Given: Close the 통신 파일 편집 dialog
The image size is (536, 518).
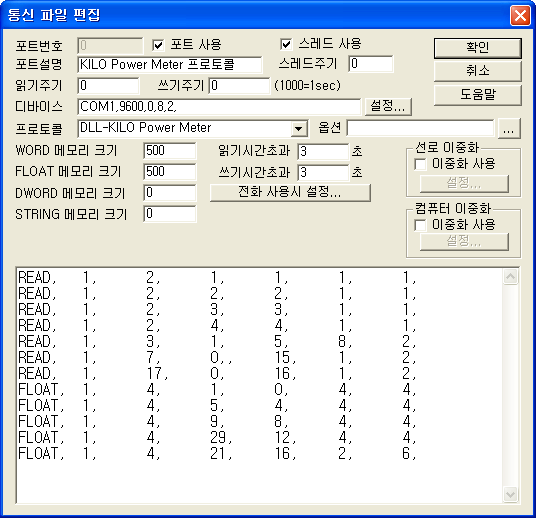Looking at the screenshot, I should (x=520, y=15).
